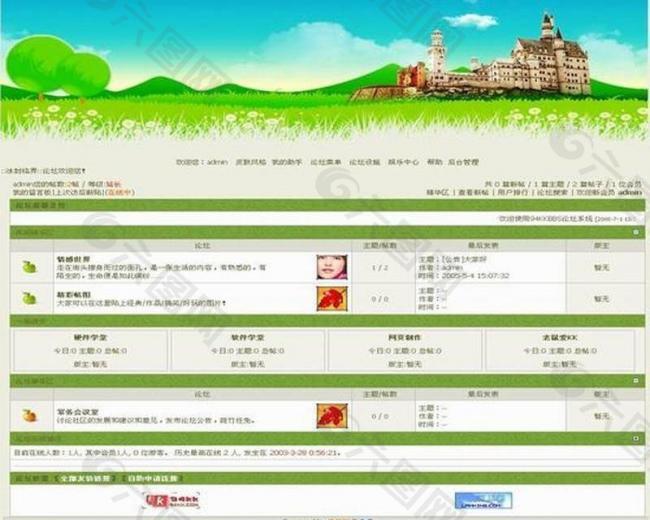Open the 论坛设施 menu

(x=365, y=162)
